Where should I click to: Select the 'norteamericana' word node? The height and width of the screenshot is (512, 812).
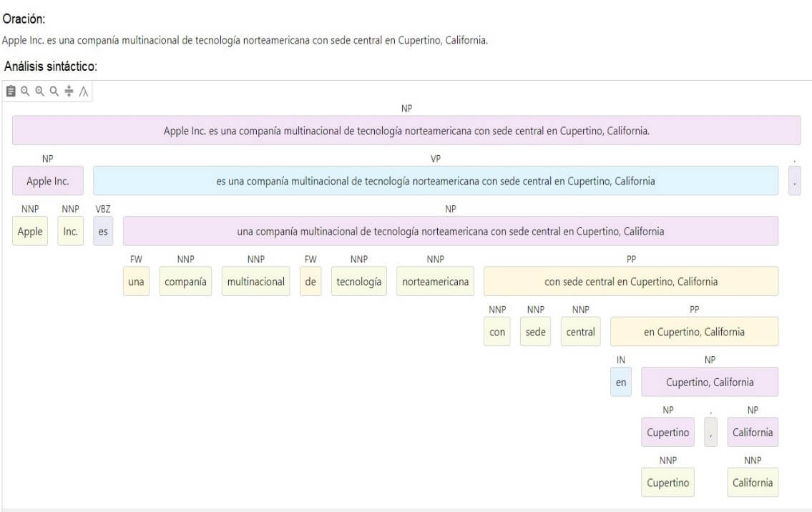point(435,282)
